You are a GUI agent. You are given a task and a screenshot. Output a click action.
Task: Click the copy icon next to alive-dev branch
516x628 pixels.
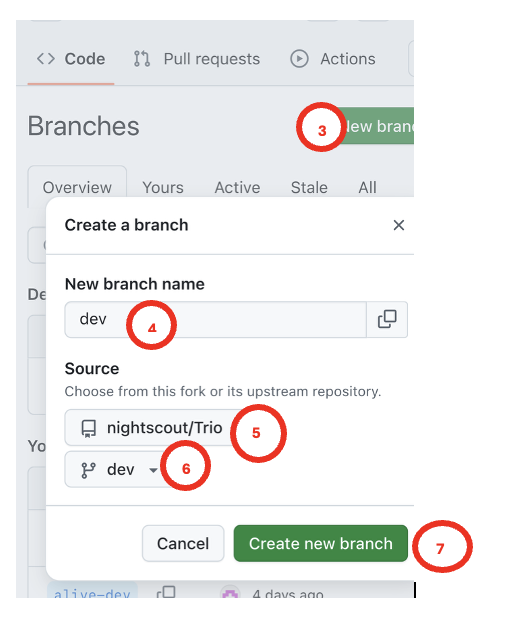coord(166,592)
